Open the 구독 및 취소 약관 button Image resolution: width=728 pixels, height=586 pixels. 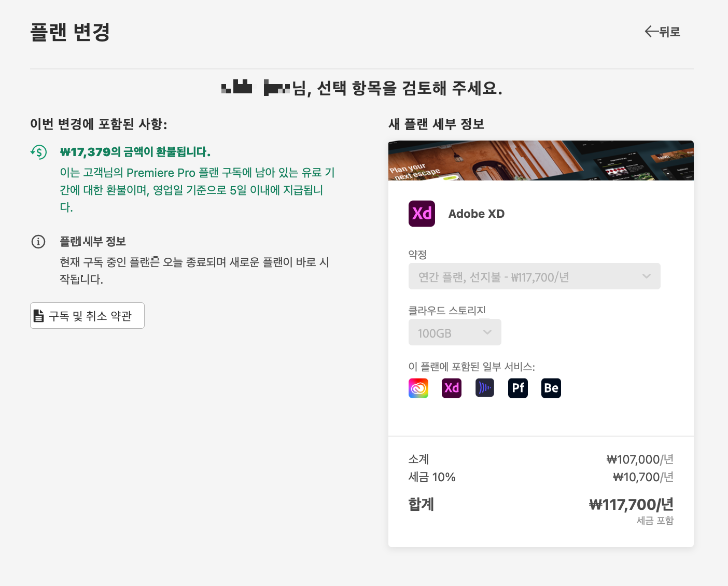click(87, 315)
